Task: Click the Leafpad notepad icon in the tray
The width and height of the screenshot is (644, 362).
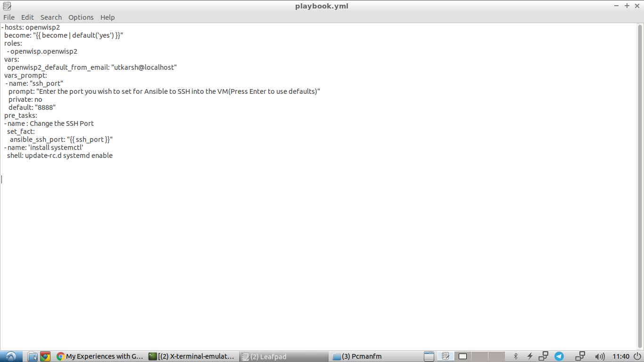Action: (445, 356)
